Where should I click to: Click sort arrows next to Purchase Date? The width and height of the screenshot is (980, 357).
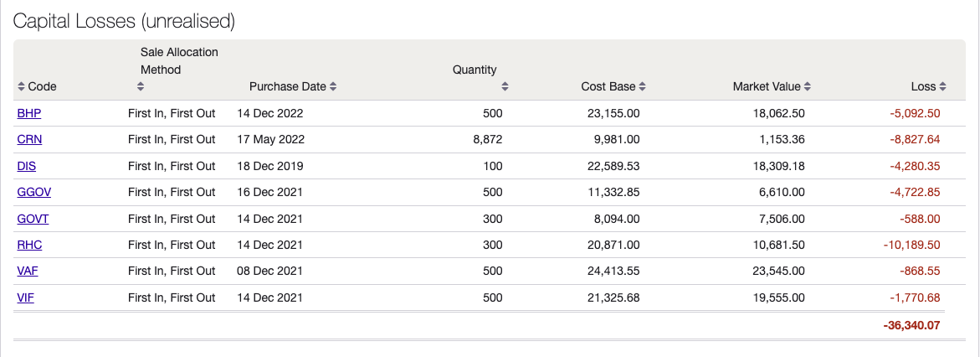(333, 86)
